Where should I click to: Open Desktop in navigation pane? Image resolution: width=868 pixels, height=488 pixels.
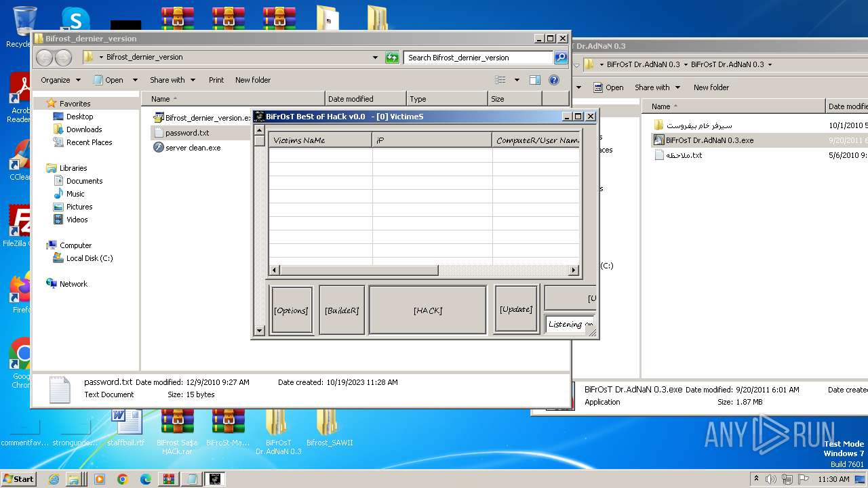coord(79,117)
